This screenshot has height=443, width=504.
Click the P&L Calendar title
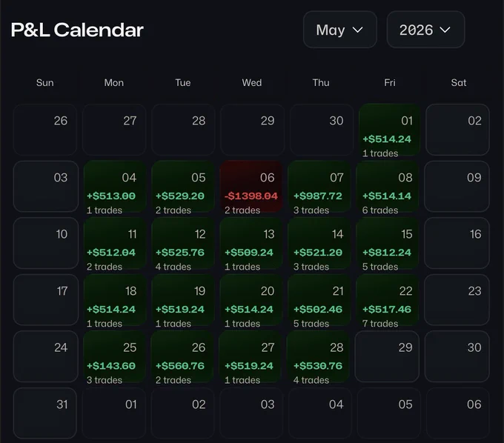pyautogui.click(x=77, y=30)
